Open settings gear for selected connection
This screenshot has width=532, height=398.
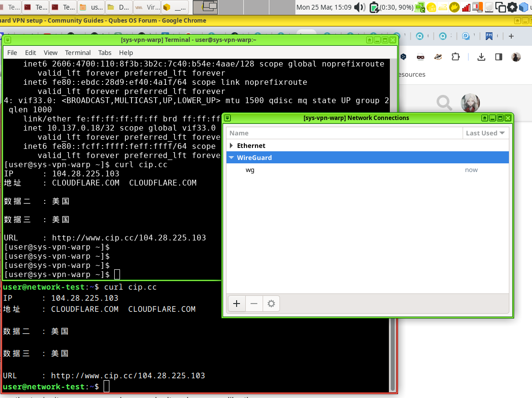(271, 304)
